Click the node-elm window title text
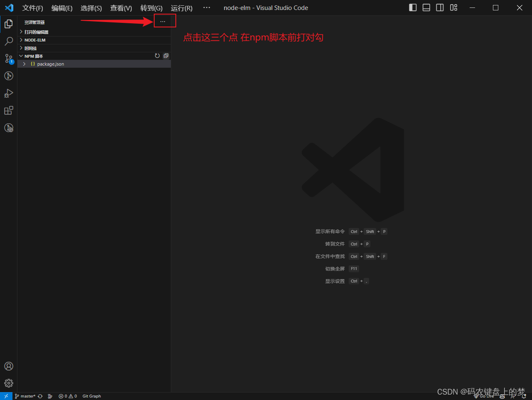 (266, 8)
